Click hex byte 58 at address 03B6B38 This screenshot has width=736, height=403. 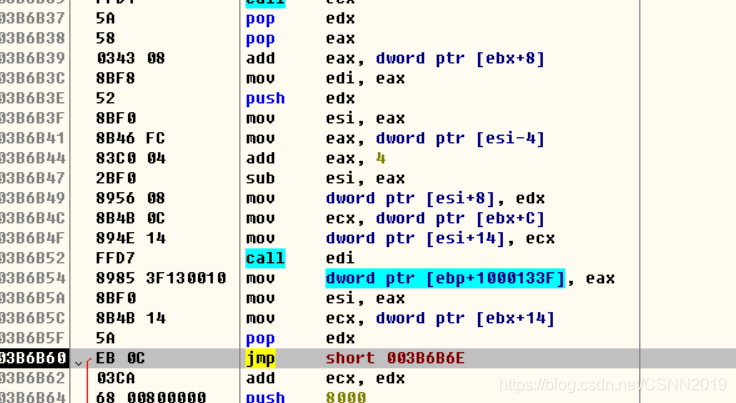coord(105,38)
